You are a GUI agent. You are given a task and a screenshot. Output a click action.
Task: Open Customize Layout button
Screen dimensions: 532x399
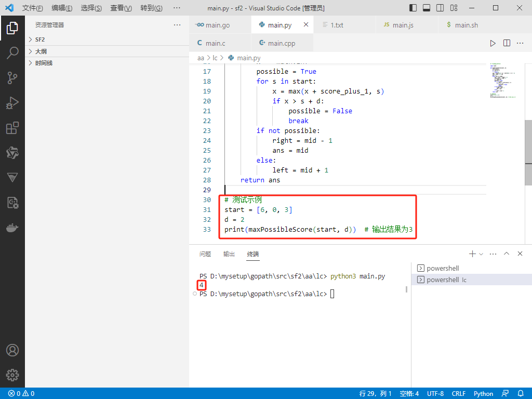point(454,8)
